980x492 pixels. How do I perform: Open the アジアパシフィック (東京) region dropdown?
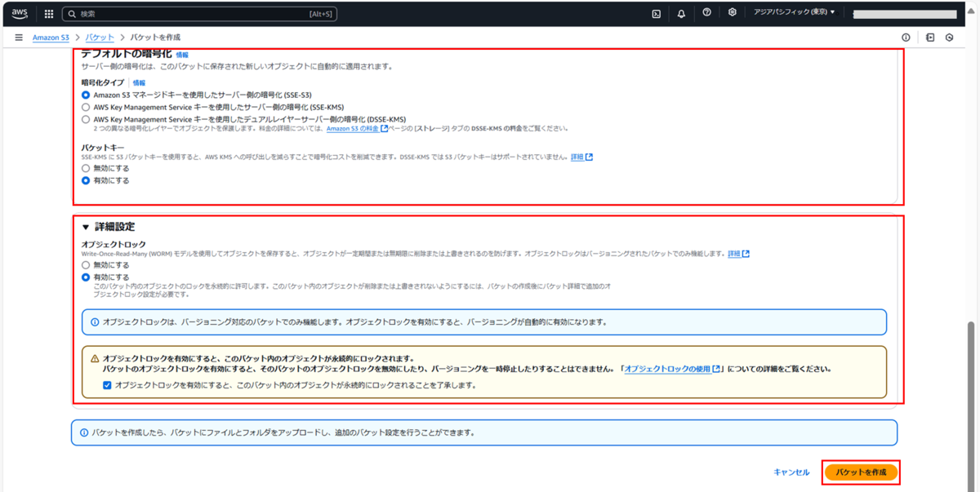pyautogui.click(x=795, y=13)
